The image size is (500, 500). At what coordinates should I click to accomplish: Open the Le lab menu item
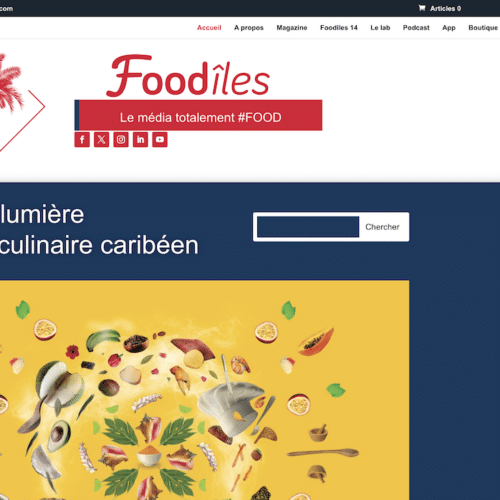(380, 28)
